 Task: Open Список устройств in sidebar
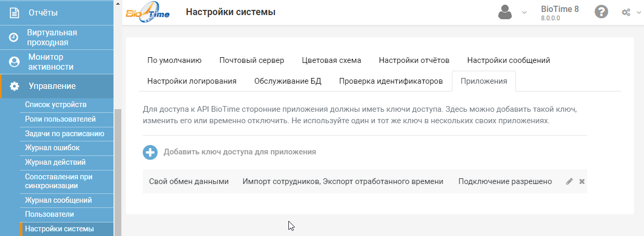pos(56,105)
